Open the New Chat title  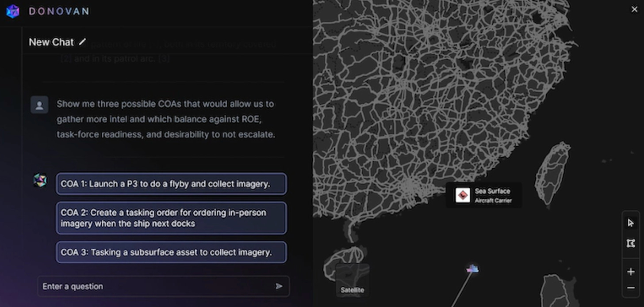51,42
